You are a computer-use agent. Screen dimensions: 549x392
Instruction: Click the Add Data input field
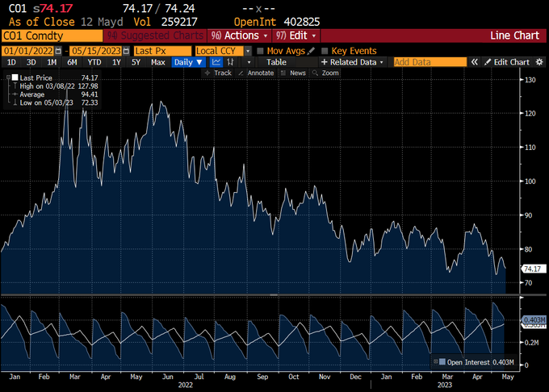[x=430, y=62]
